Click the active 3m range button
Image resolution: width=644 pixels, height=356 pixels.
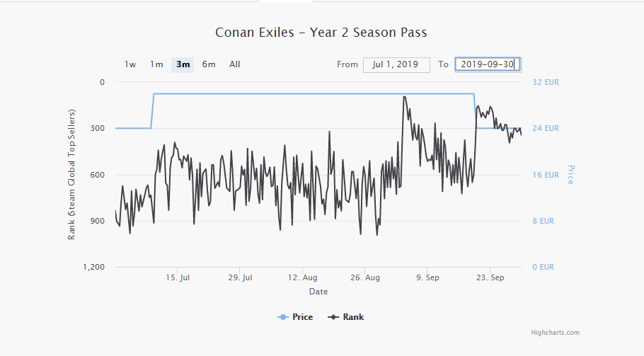(x=183, y=64)
